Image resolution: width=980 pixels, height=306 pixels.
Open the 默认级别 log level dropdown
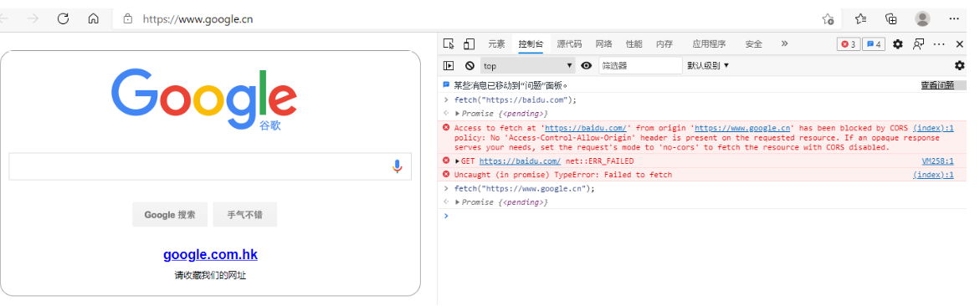pos(708,65)
